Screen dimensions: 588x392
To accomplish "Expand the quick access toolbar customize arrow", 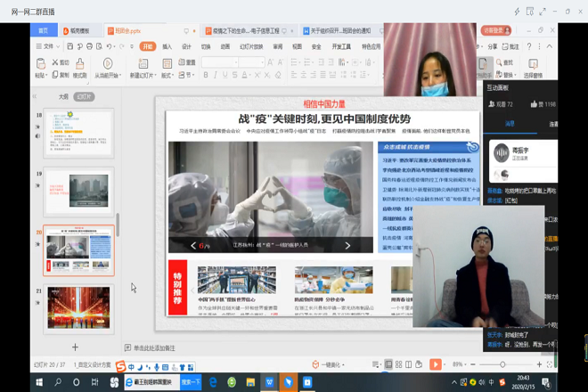I will tap(132, 46).
